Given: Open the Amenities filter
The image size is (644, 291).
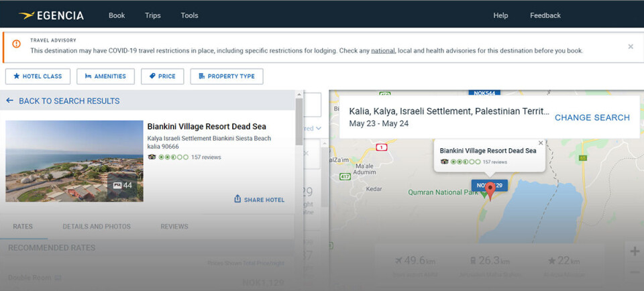Looking at the screenshot, I should pyautogui.click(x=105, y=76).
